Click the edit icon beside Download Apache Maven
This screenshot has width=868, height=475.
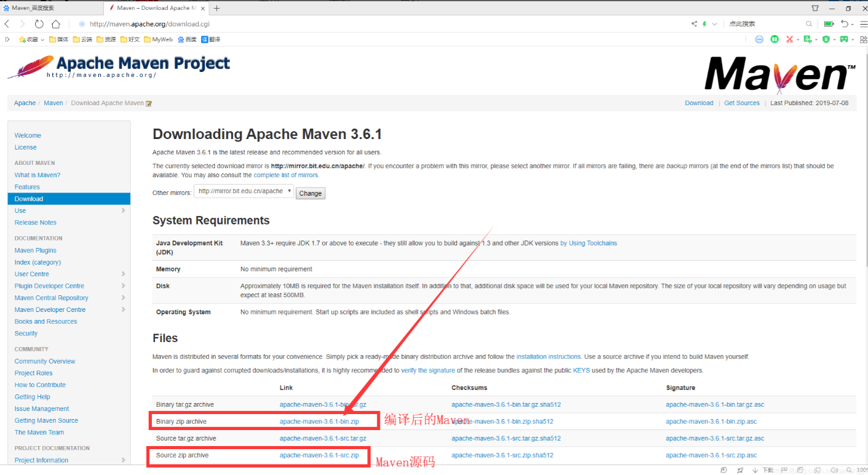148,103
